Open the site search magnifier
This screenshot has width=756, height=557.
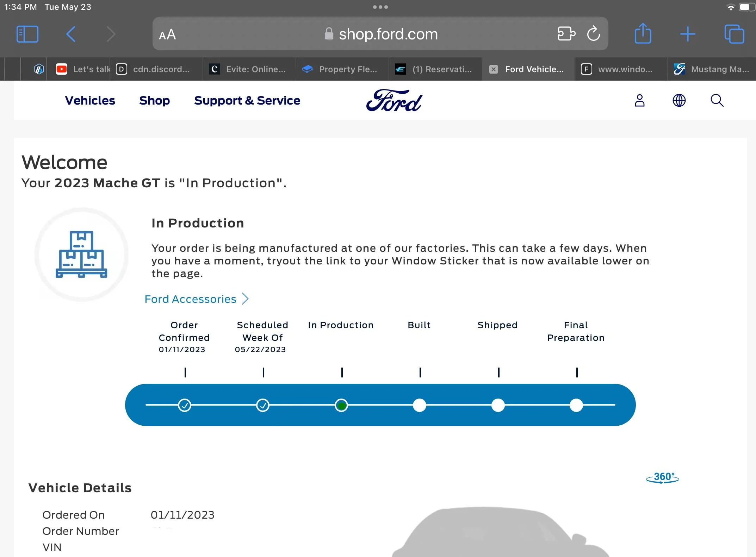point(717,100)
